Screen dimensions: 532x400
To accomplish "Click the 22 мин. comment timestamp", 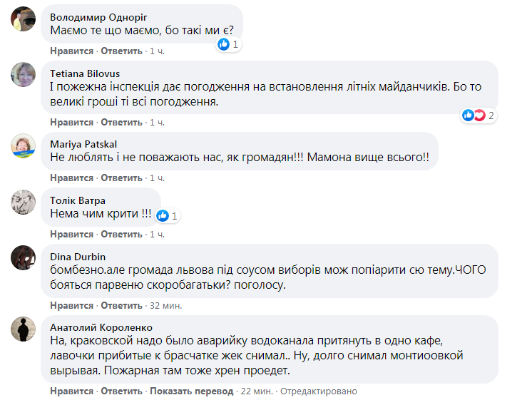I will coord(256,391).
